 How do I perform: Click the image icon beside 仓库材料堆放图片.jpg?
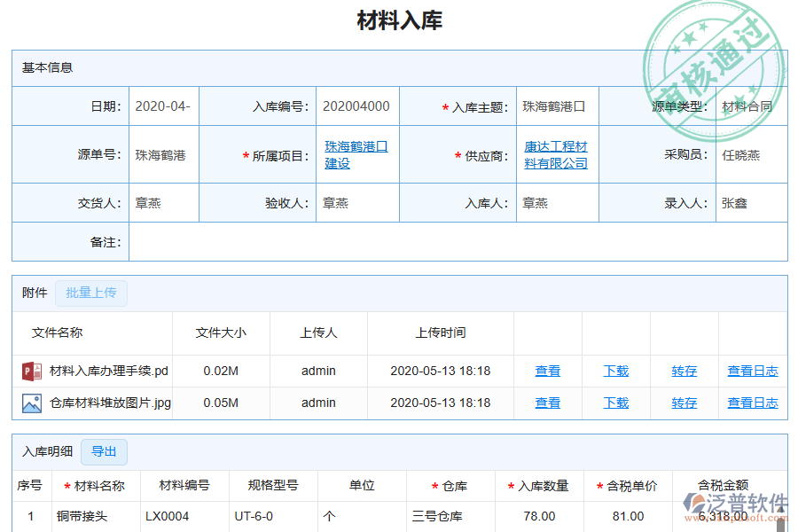[x=30, y=403]
